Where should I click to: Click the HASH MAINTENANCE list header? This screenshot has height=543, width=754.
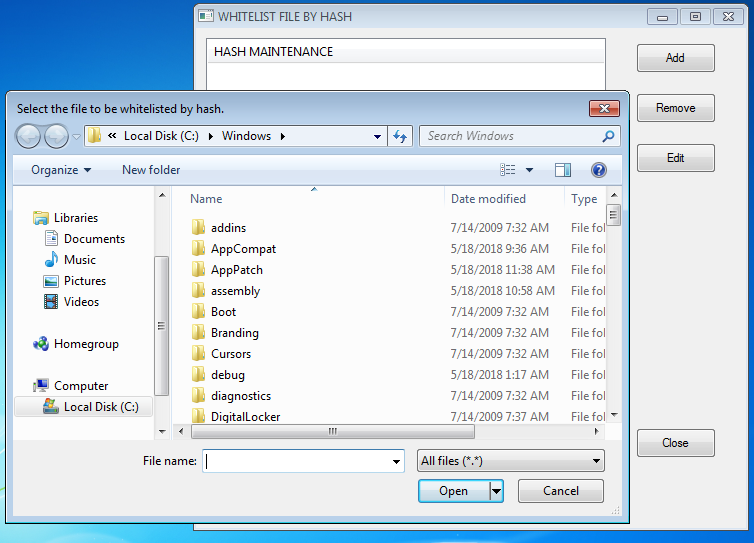coord(406,52)
